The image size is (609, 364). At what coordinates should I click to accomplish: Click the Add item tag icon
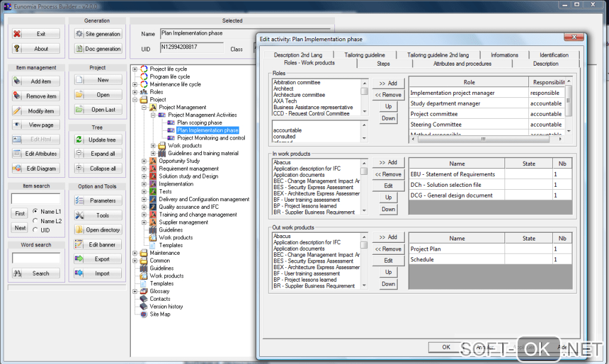18,81
